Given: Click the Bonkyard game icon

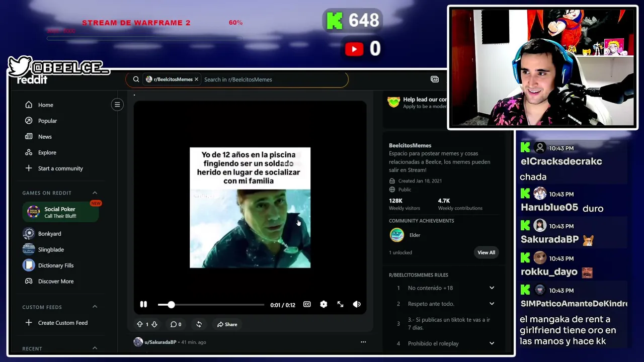Looking at the screenshot, I should (x=29, y=234).
